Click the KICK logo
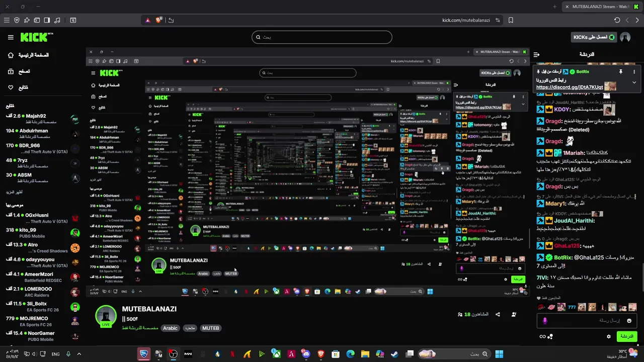 pyautogui.click(x=37, y=37)
